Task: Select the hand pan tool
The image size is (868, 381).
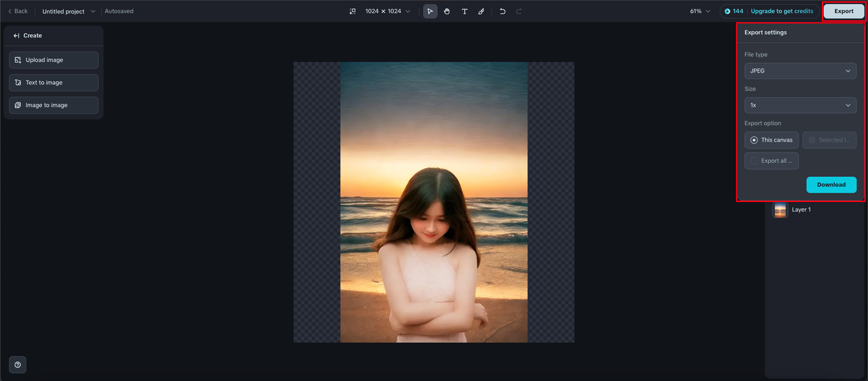Action: tap(447, 12)
